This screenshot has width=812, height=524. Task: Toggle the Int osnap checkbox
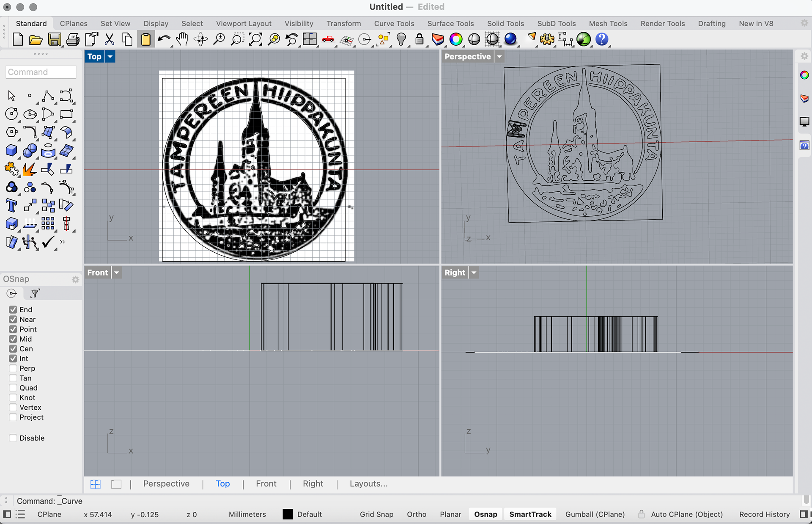tap(13, 358)
